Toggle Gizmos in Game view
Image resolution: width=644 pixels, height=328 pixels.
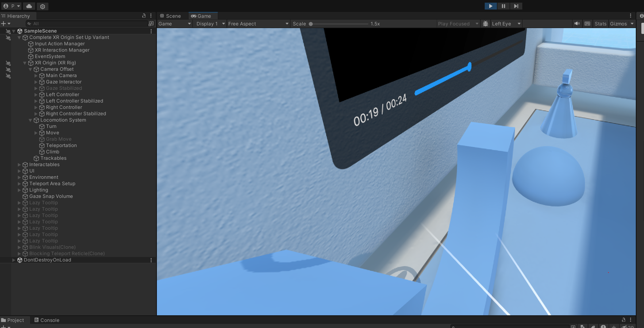pyautogui.click(x=618, y=24)
